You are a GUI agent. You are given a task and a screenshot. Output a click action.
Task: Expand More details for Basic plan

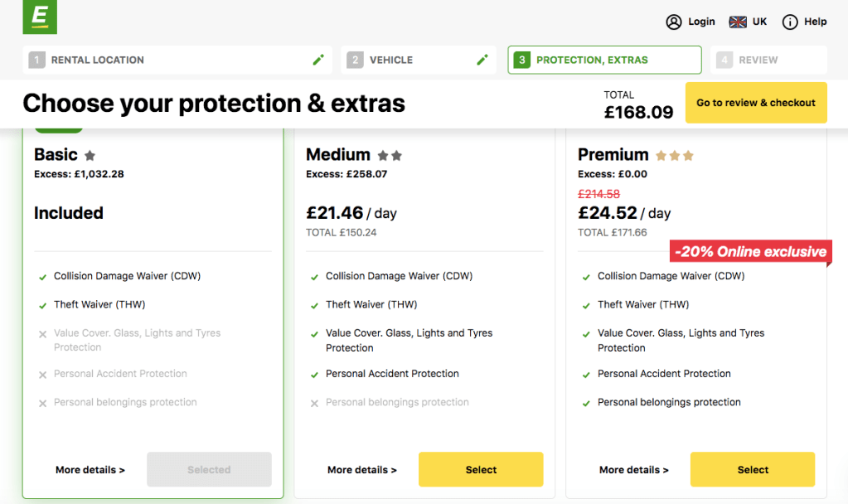coord(90,470)
